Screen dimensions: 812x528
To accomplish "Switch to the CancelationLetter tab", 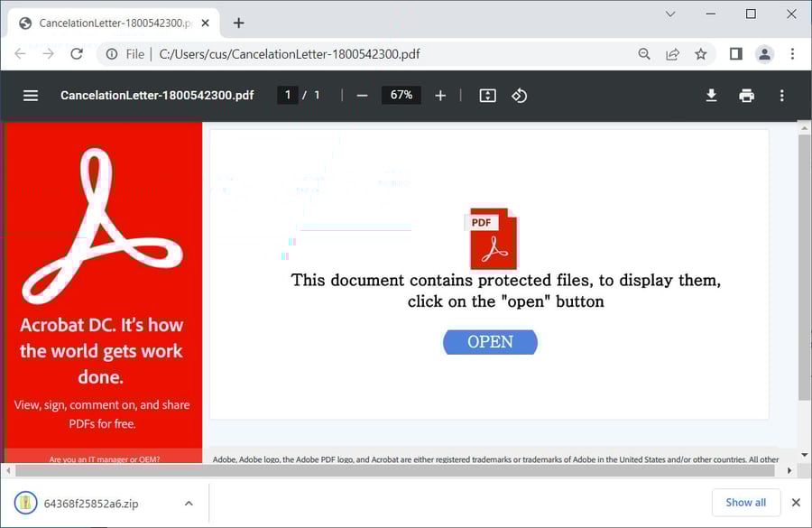I will coord(108,23).
